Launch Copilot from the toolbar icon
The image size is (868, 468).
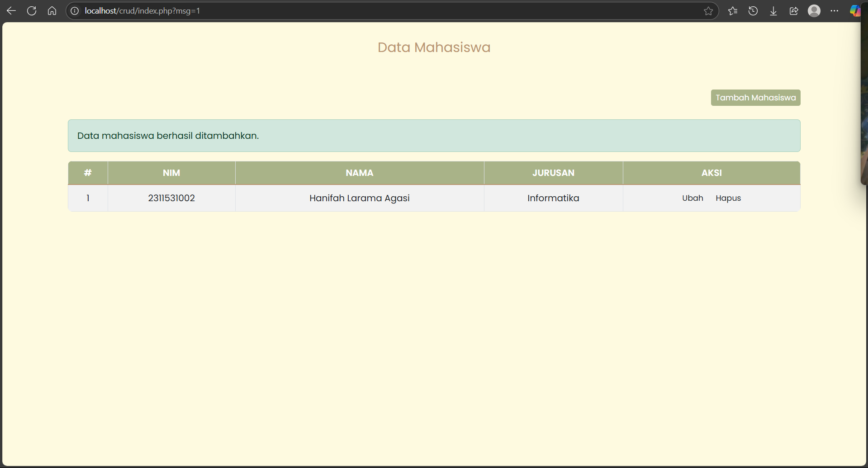pos(855,11)
